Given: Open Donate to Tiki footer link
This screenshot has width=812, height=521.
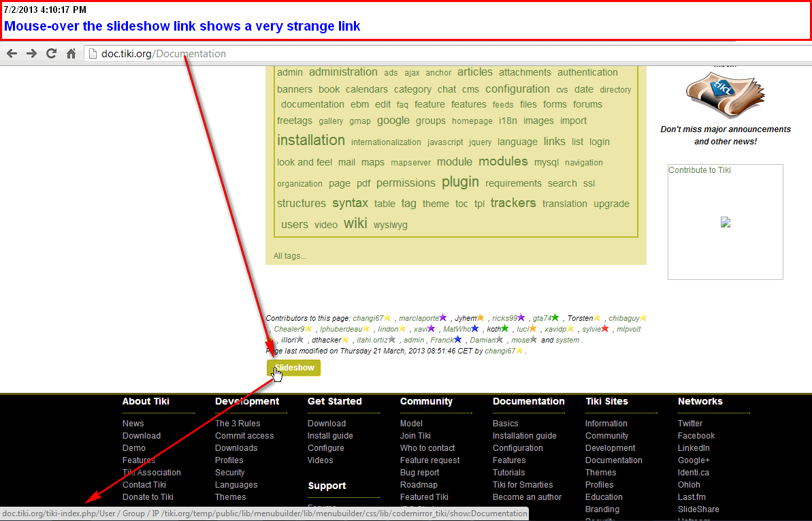Looking at the screenshot, I should (148, 496).
